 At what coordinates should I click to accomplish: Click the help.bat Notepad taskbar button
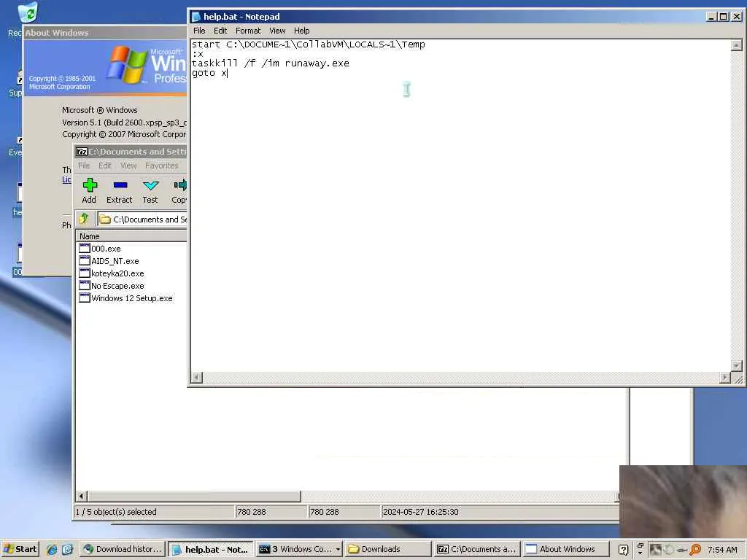point(211,549)
